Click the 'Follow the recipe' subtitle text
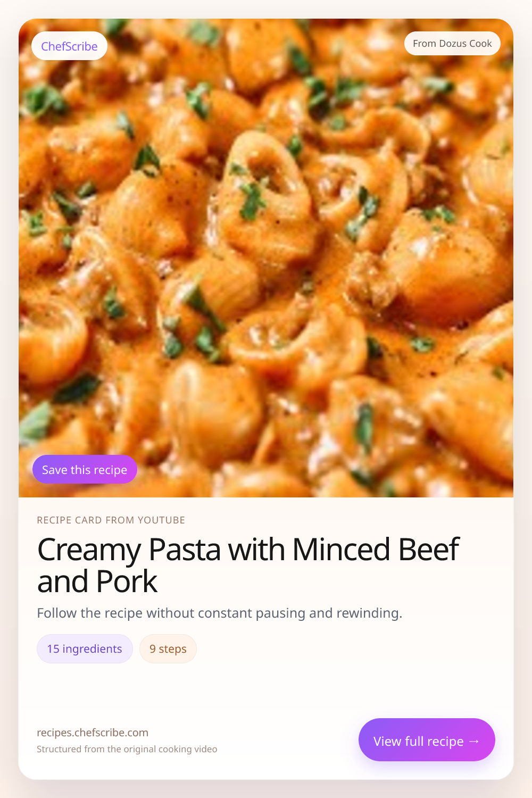 tap(219, 613)
